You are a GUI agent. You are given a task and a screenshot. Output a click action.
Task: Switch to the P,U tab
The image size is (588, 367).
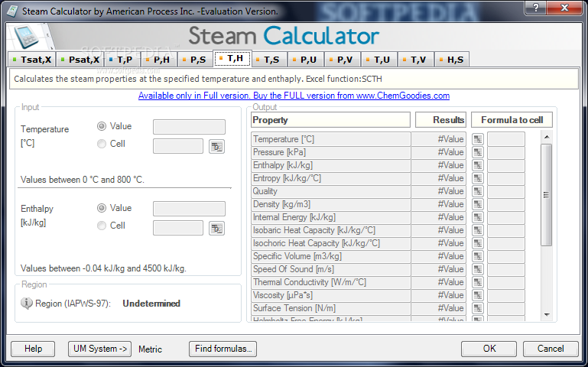coord(305,60)
